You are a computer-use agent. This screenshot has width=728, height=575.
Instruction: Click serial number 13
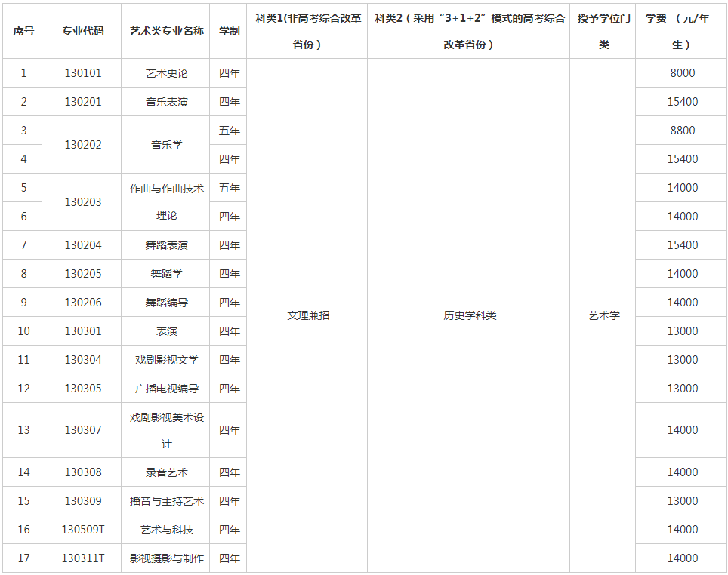(23, 430)
